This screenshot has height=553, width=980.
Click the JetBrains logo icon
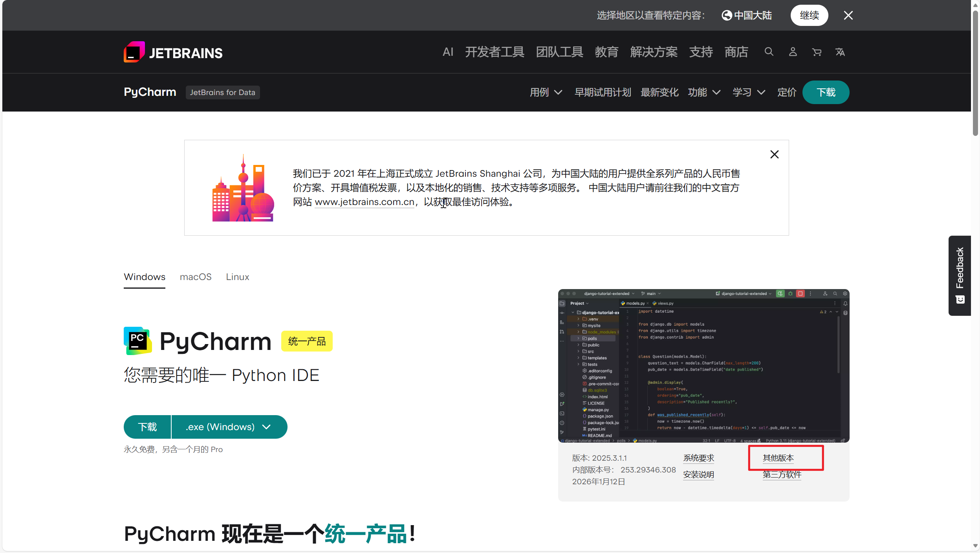click(x=134, y=52)
